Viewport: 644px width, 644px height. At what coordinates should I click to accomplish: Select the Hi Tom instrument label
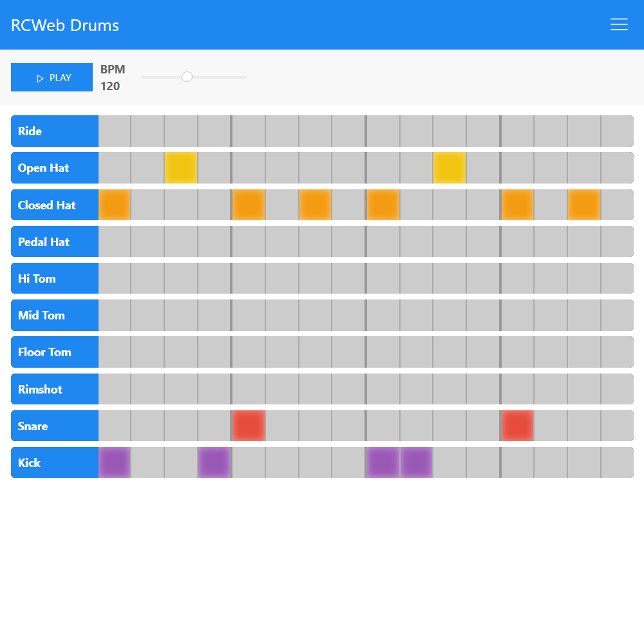(x=54, y=278)
